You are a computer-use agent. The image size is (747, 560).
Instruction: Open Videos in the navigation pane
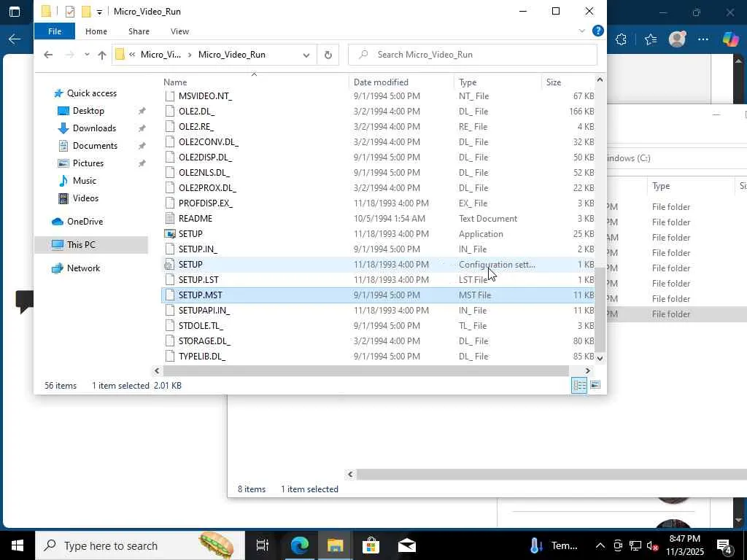click(85, 198)
